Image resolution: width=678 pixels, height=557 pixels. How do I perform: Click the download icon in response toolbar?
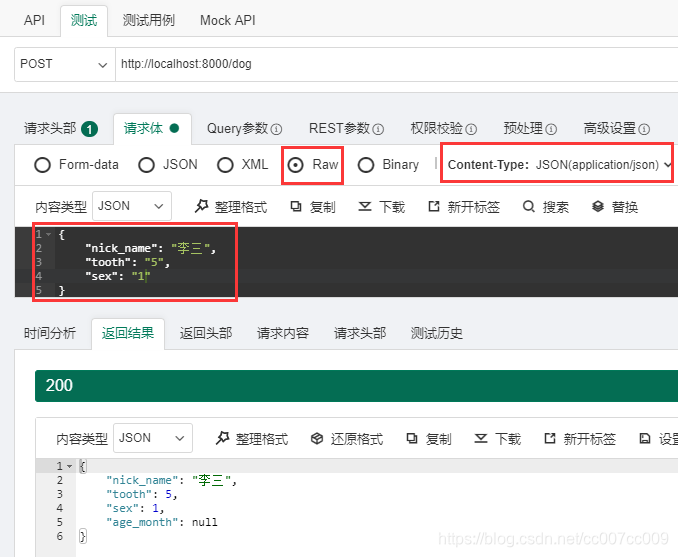[x=480, y=439]
